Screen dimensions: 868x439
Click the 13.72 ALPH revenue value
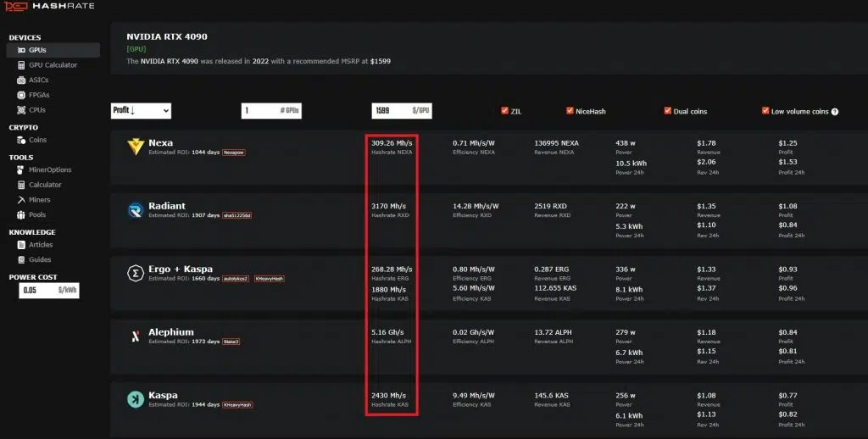553,333
